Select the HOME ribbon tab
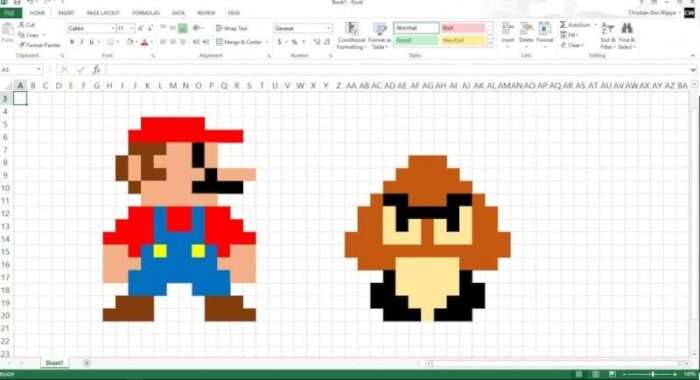This screenshot has width=700, height=380. [37, 13]
